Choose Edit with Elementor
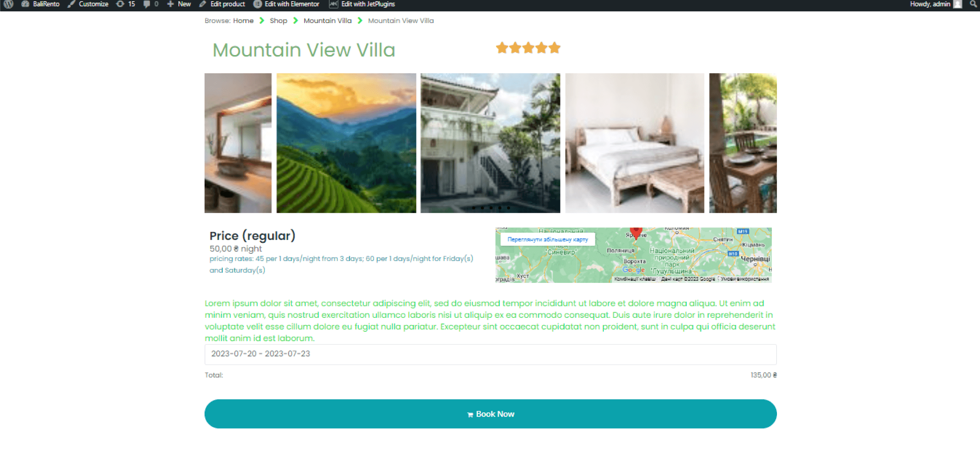Image resolution: width=980 pixels, height=459 pixels. [286, 4]
